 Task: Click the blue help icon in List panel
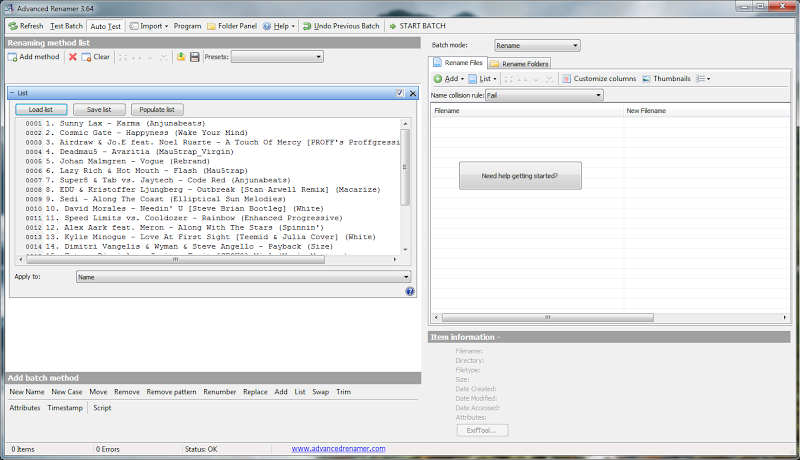(x=410, y=291)
